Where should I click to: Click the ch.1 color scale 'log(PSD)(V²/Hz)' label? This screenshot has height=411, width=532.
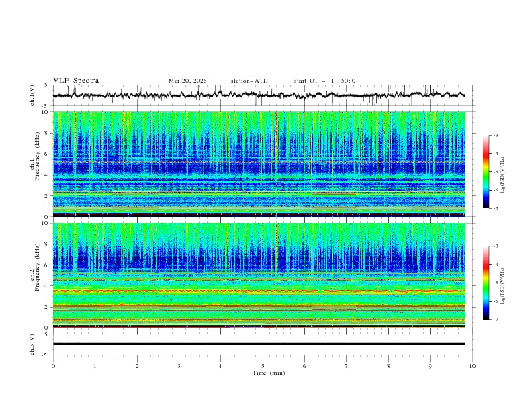pyautogui.click(x=503, y=175)
